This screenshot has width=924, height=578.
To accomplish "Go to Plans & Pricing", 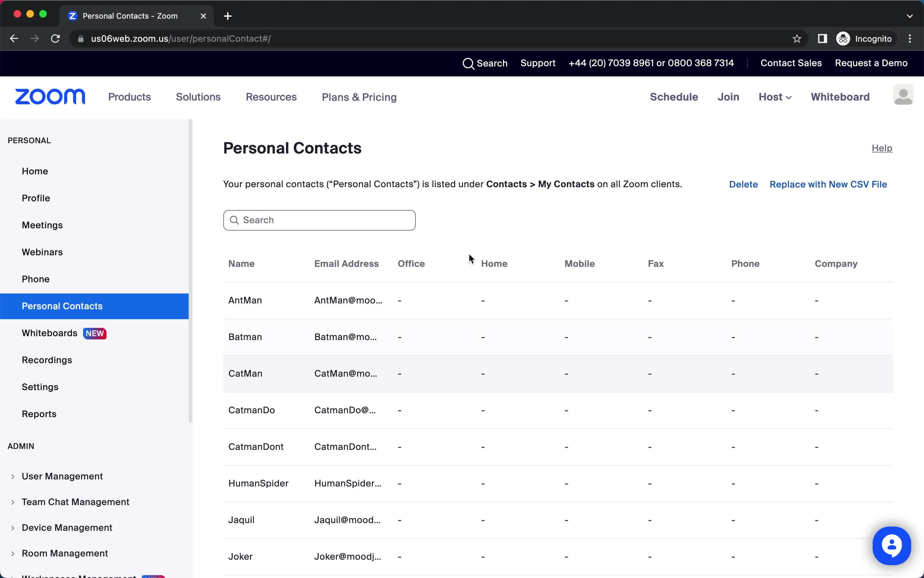I will [359, 97].
